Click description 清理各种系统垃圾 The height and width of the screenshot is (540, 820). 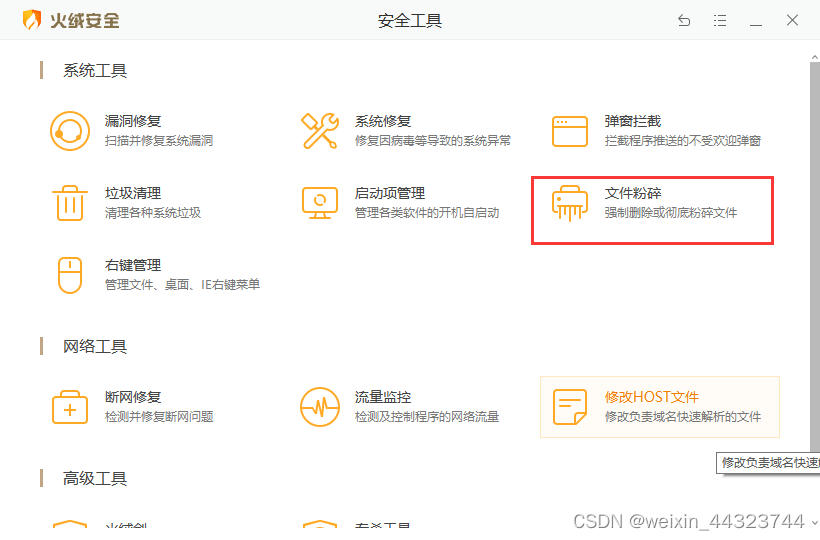[x=153, y=213]
